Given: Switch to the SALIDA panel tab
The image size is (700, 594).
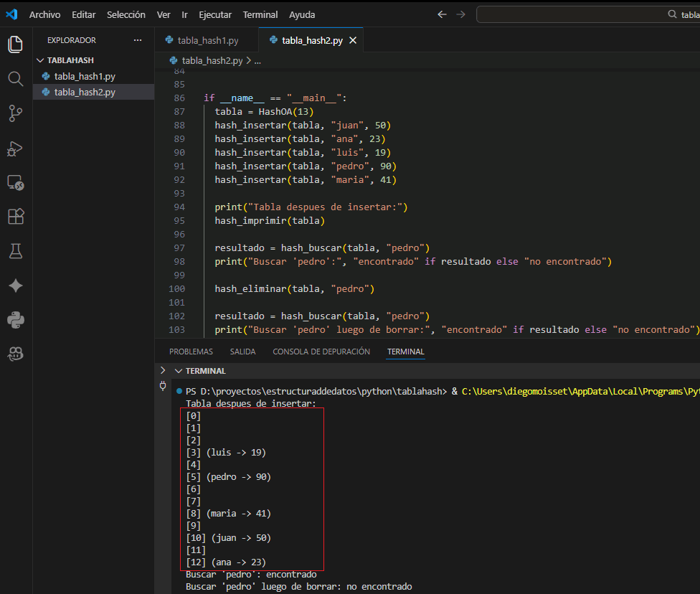Looking at the screenshot, I should (242, 351).
